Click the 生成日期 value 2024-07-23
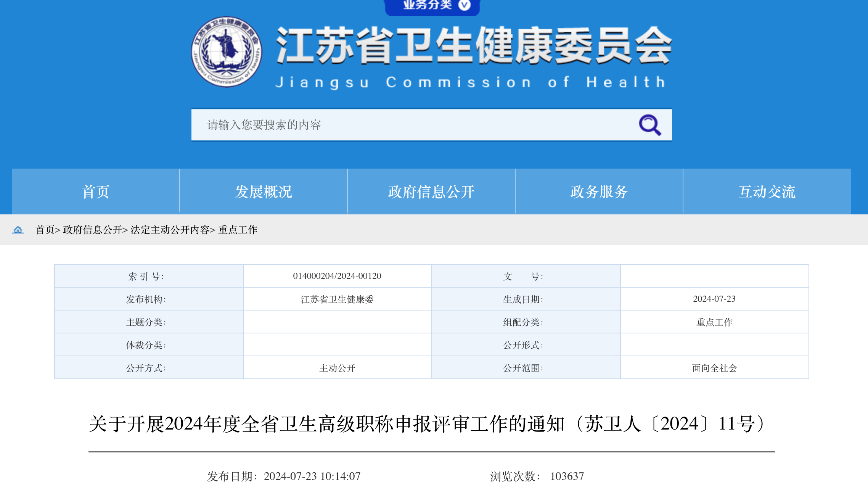 pyautogui.click(x=714, y=299)
